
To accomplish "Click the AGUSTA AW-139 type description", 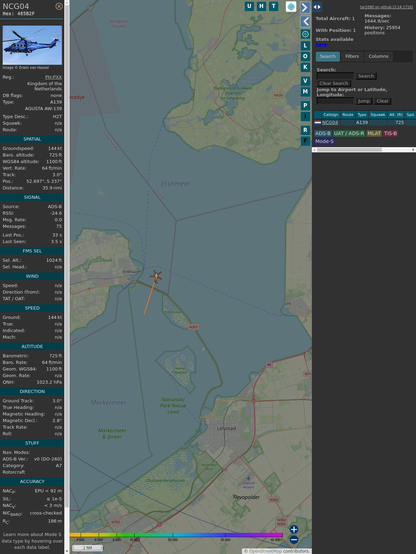I will pyautogui.click(x=43, y=109).
